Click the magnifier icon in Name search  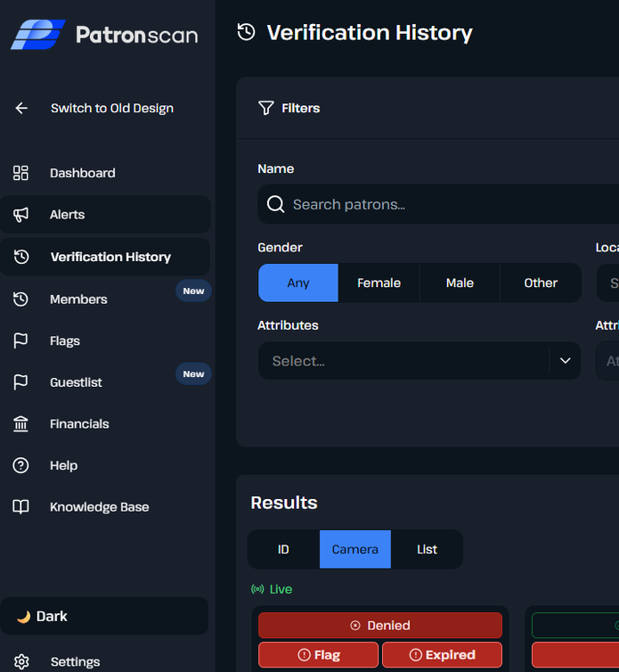275,204
